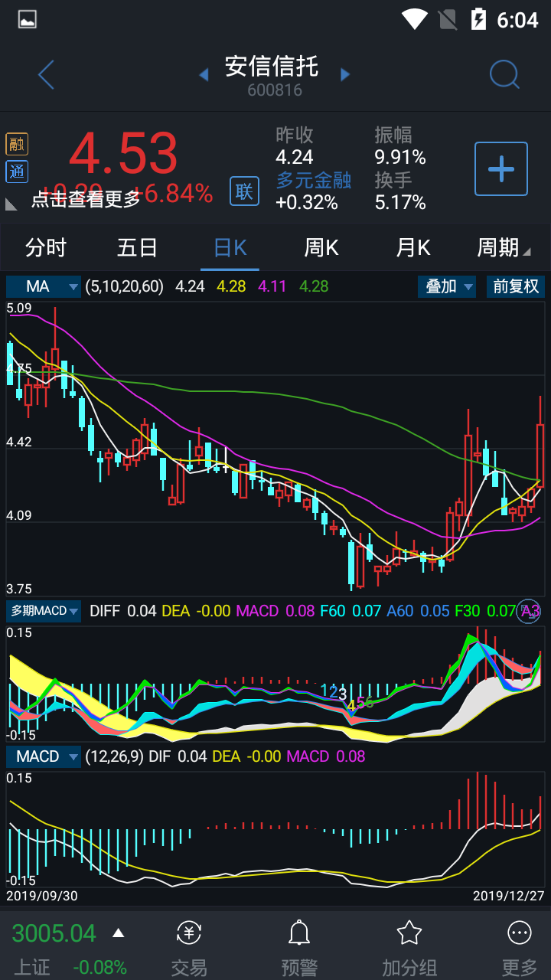Tap the 多元金融 sector link
The image size is (551, 980).
(314, 180)
